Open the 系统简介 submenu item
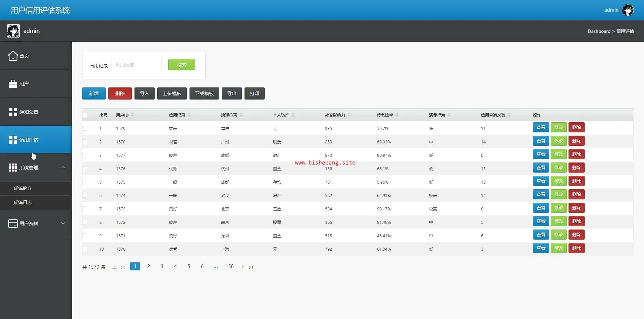 coord(36,188)
